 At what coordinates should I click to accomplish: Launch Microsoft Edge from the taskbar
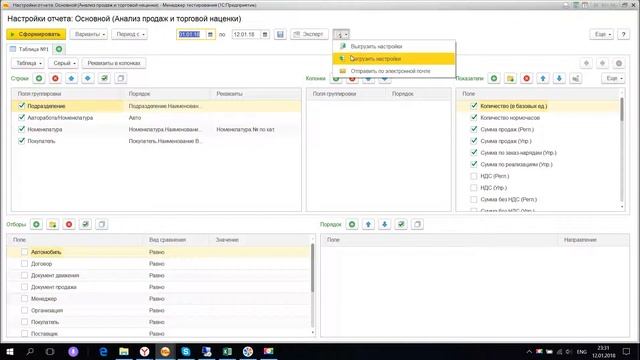[x=103, y=351]
